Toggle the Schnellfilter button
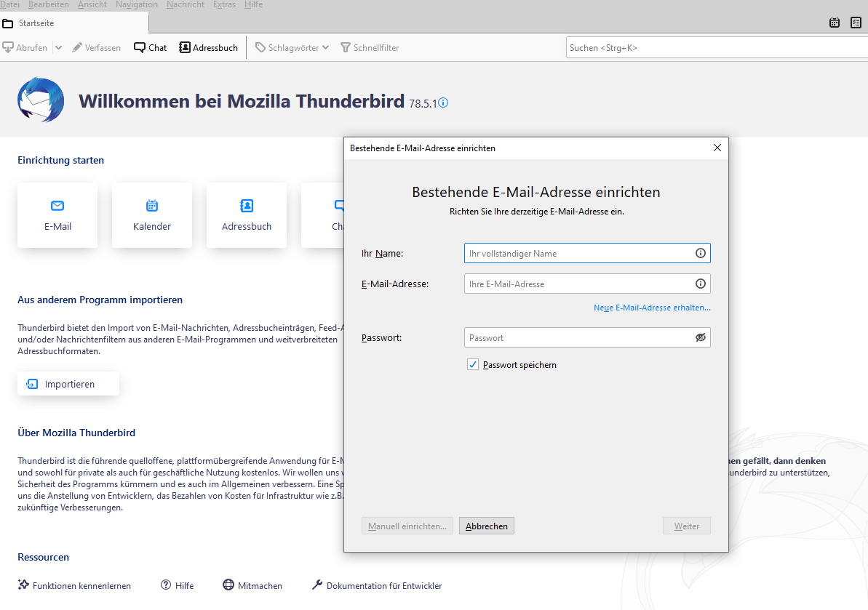Viewport: 868px width, 610px height. [369, 47]
